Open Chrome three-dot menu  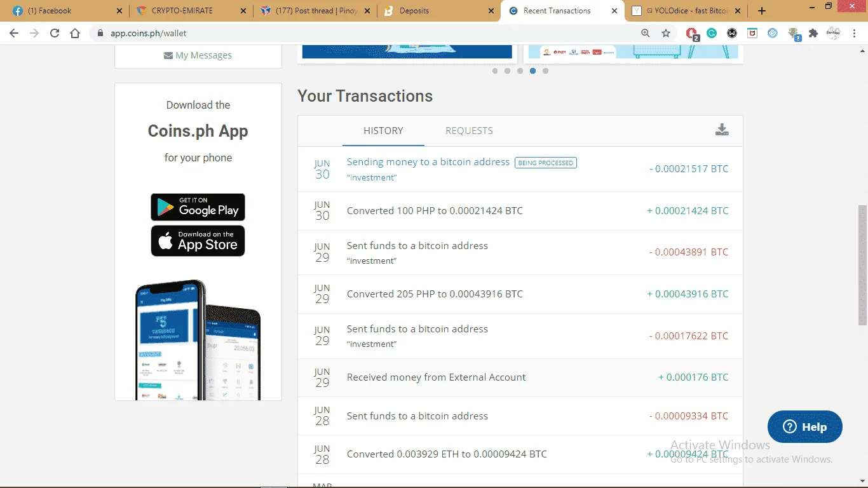coord(854,34)
